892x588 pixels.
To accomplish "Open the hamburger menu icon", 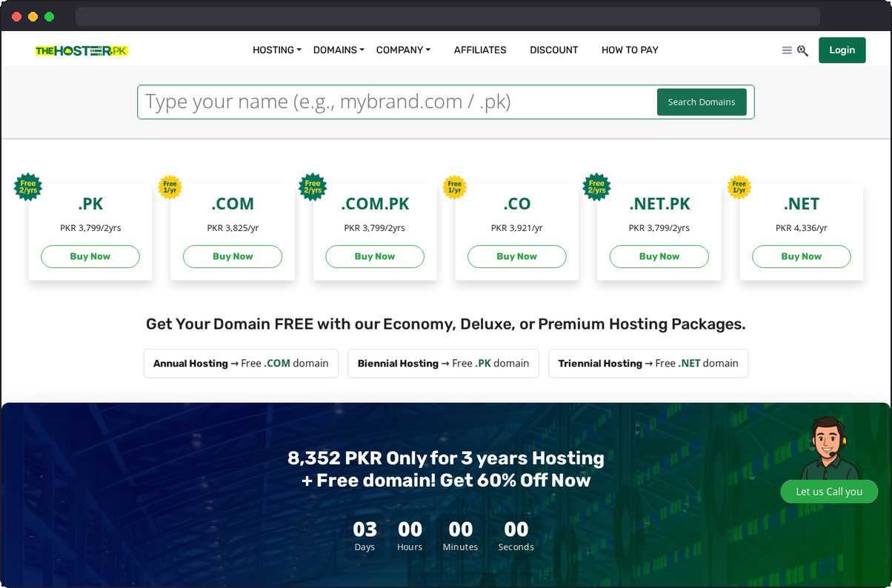I will 787,50.
